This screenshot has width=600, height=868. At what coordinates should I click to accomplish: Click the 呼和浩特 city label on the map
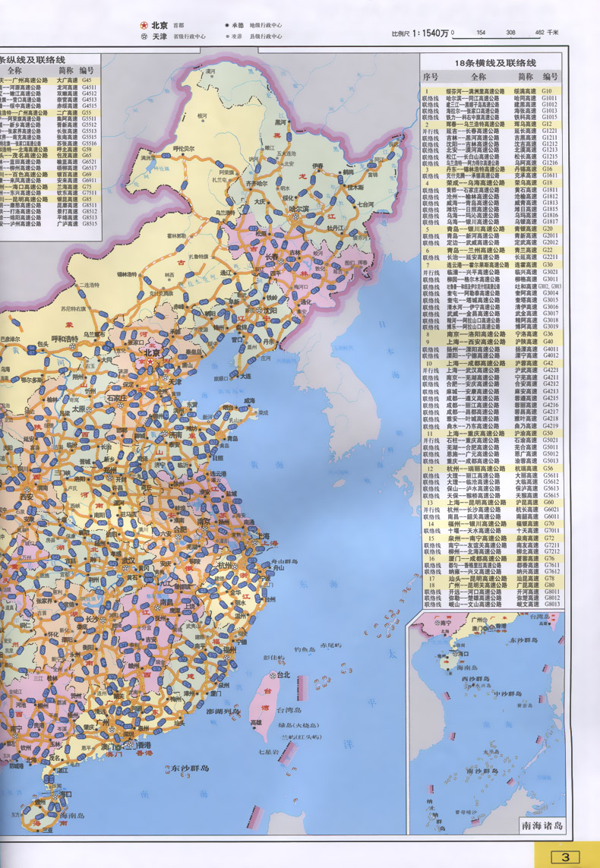[65, 339]
